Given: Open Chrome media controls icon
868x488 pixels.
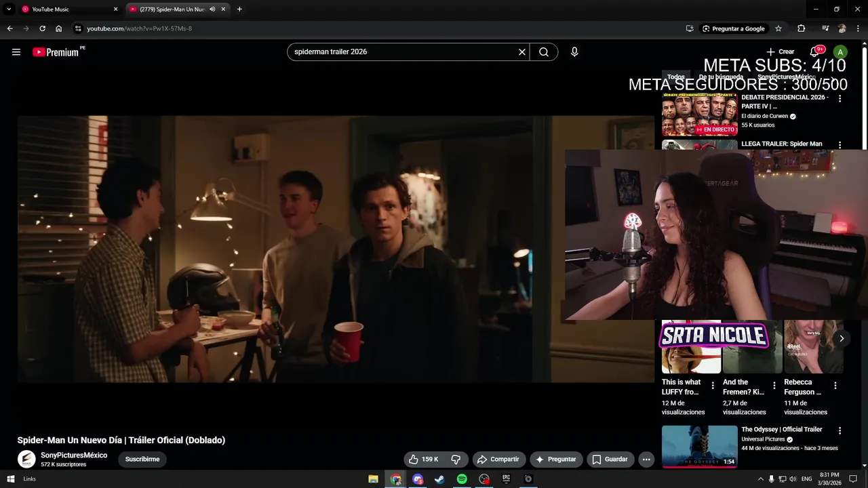Looking at the screenshot, I should (x=825, y=28).
